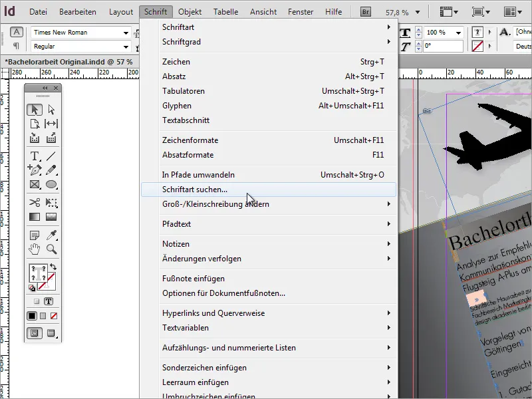Choose Glyphen menu entry
The image size is (532, 399).
pos(269,106)
